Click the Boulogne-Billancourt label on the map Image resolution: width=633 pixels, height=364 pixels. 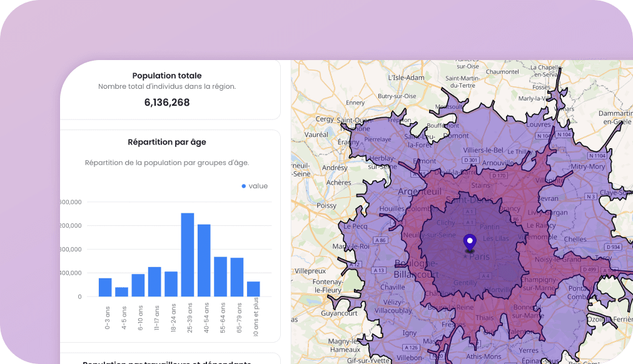point(416,269)
